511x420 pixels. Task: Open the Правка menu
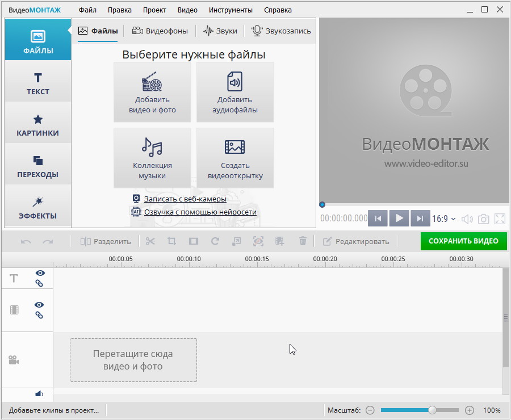click(x=120, y=10)
